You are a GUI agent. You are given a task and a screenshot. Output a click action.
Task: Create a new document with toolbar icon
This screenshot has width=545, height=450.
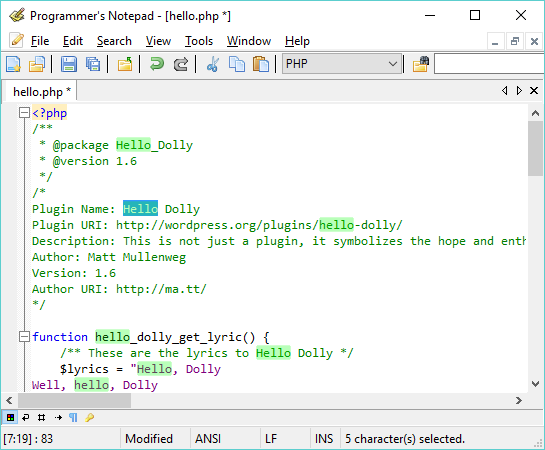coord(14,64)
